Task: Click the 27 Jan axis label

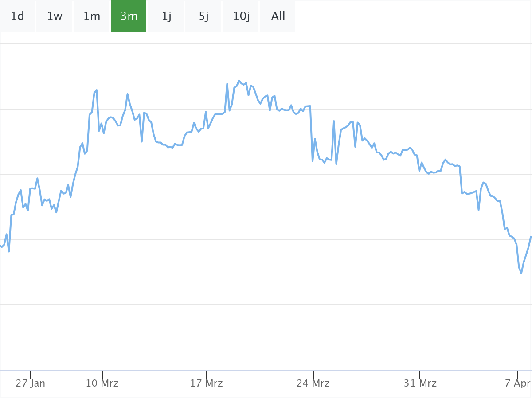Action: (x=31, y=383)
